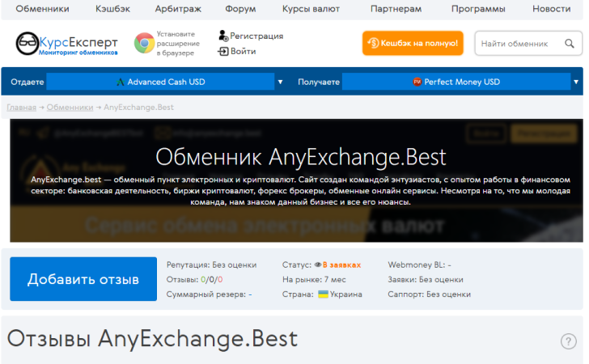Screen dimensions: 589x364
Task: Expand the Получаете dropdown arrow
Action: point(576,82)
